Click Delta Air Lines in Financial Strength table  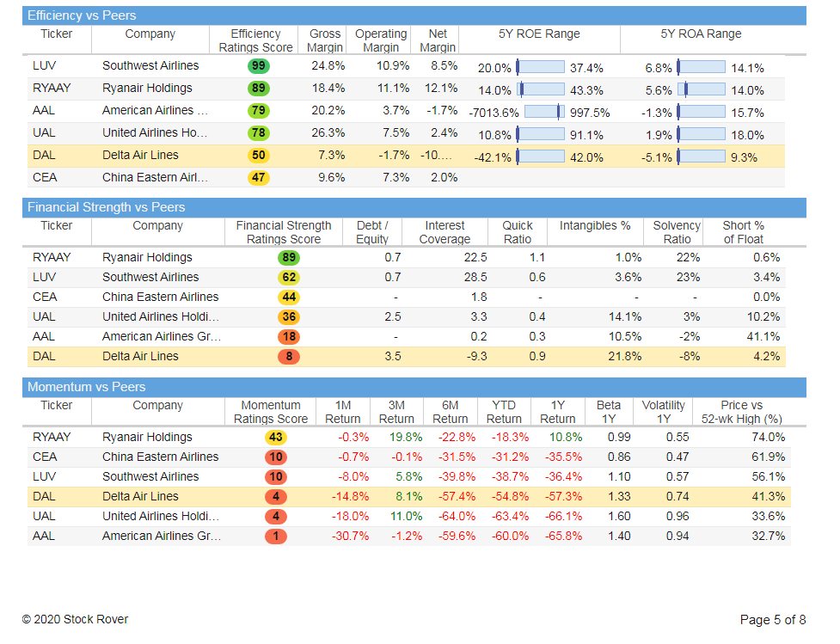[140, 356]
